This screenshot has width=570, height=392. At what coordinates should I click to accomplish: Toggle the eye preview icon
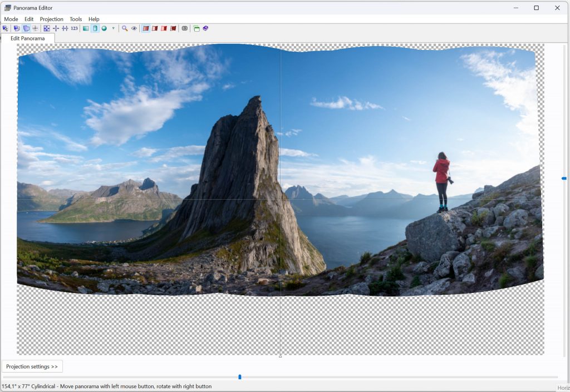(134, 28)
